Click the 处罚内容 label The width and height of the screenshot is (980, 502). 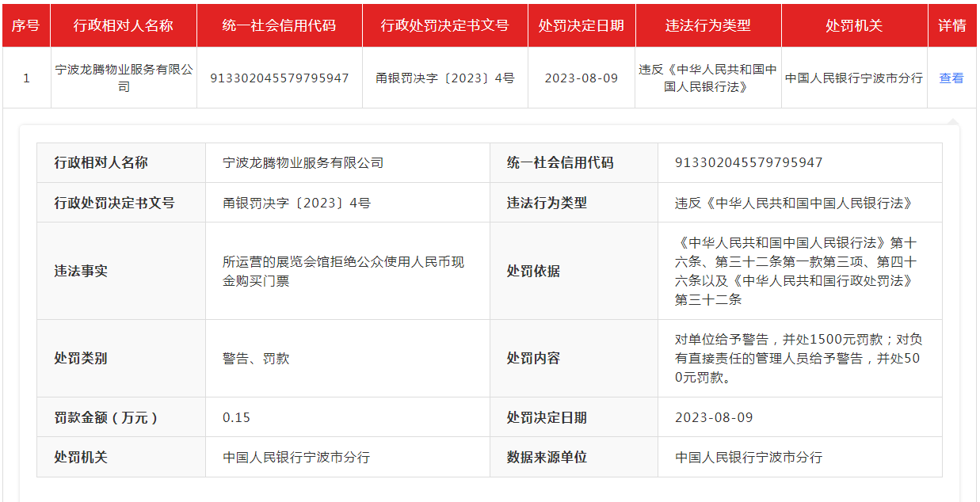coord(533,358)
